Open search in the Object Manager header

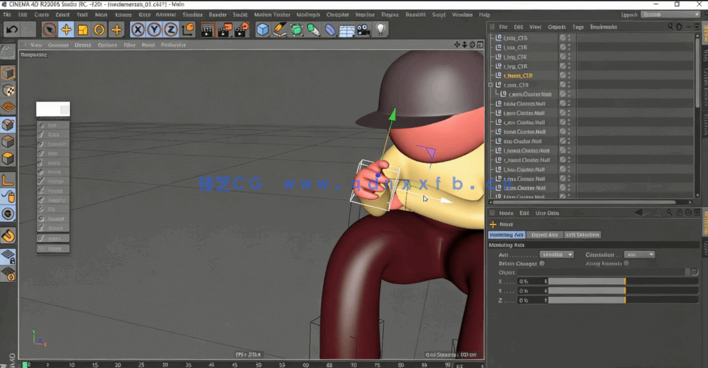(670, 27)
